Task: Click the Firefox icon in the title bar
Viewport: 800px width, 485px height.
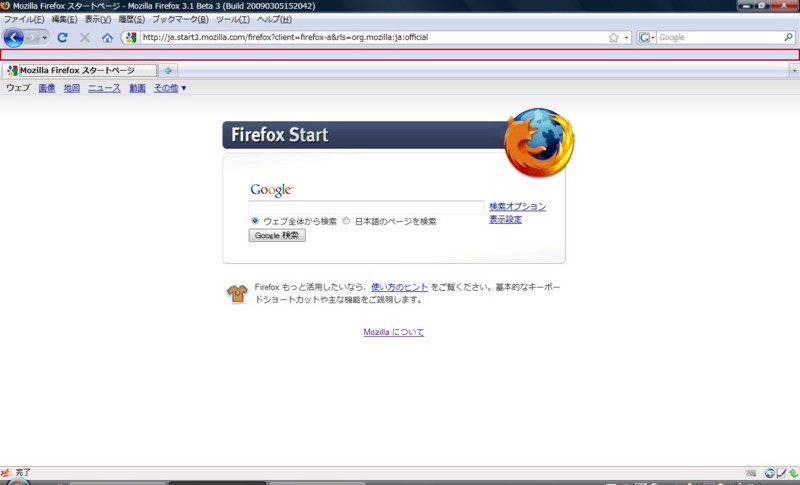Action: coord(6,6)
